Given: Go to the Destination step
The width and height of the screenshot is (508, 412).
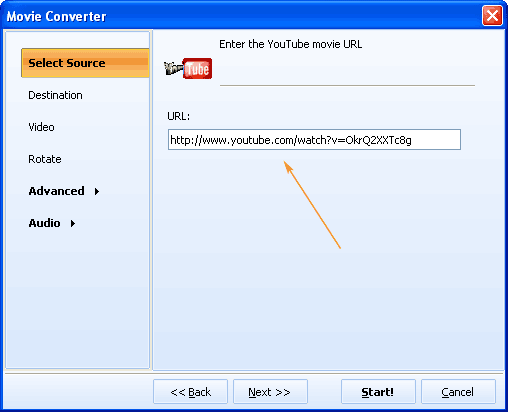Looking at the screenshot, I should pos(55,95).
